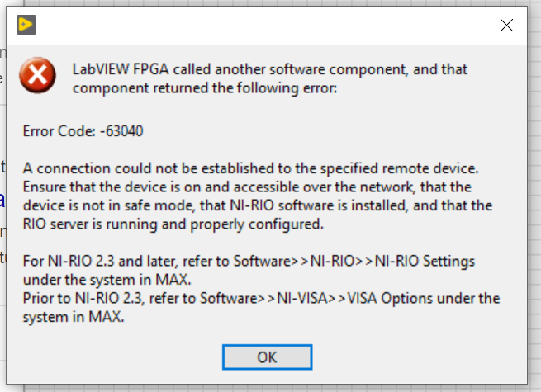Click the red error X icon

click(38, 75)
